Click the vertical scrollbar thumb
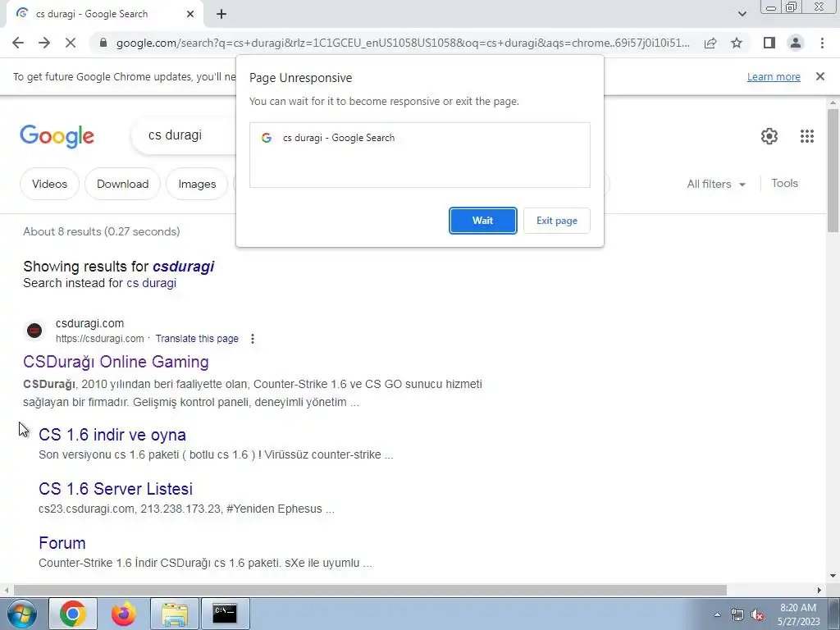The width and height of the screenshot is (840, 630). click(x=833, y=171)
